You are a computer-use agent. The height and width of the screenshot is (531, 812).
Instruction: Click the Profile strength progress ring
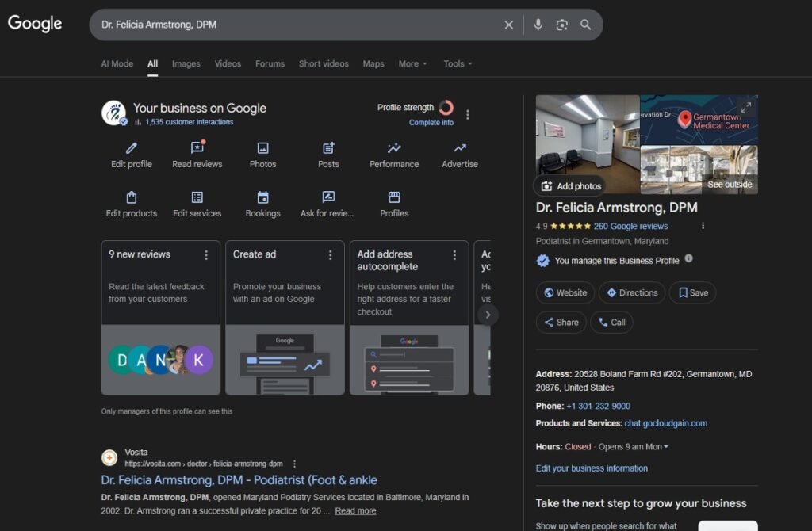pyautogui.click(x=446, y=108)
